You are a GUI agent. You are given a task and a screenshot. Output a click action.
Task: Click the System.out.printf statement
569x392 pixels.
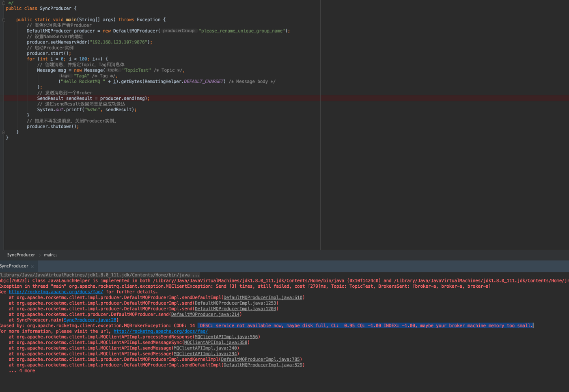point(86,110)
